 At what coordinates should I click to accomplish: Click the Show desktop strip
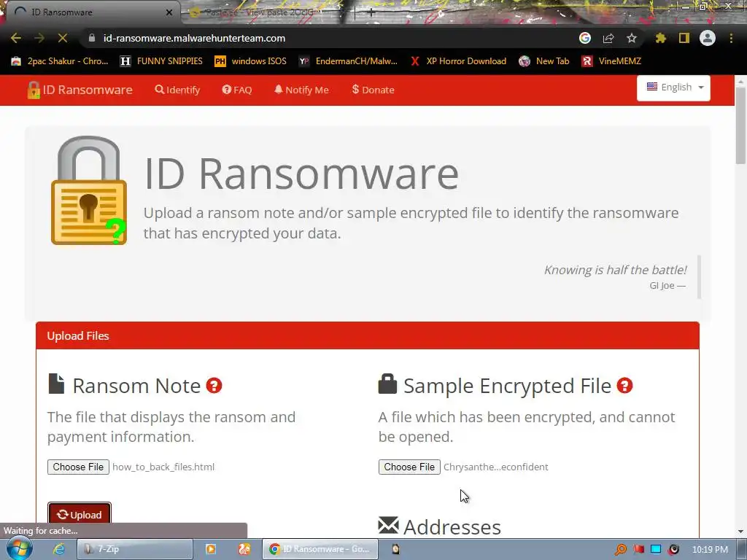point(742,549)
